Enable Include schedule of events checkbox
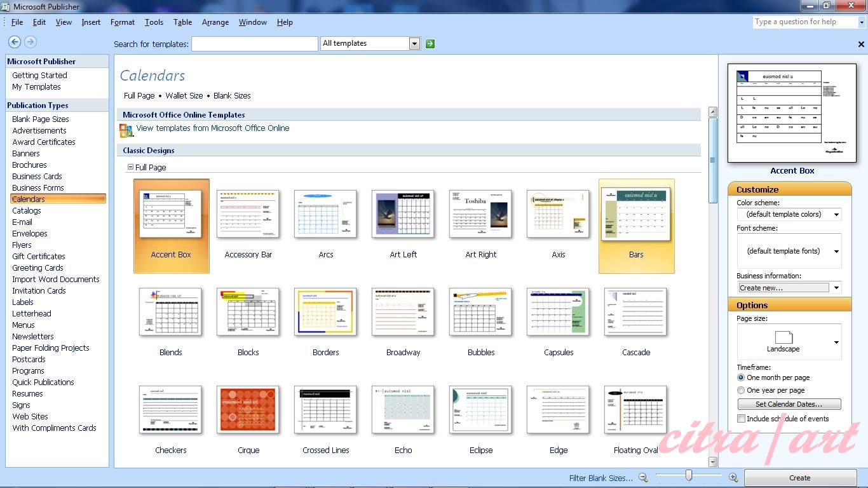Screen dimensions: 868x488 coord(741,418)
